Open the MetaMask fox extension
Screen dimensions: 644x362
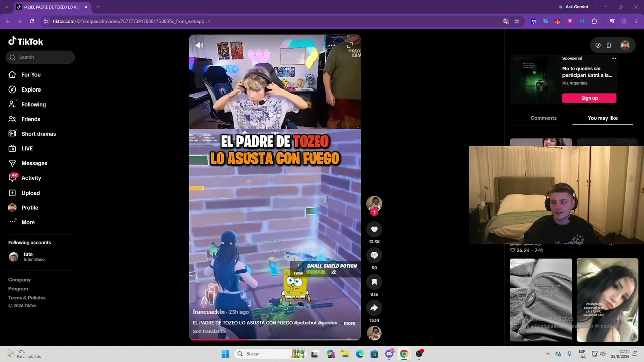pos(557,21)
